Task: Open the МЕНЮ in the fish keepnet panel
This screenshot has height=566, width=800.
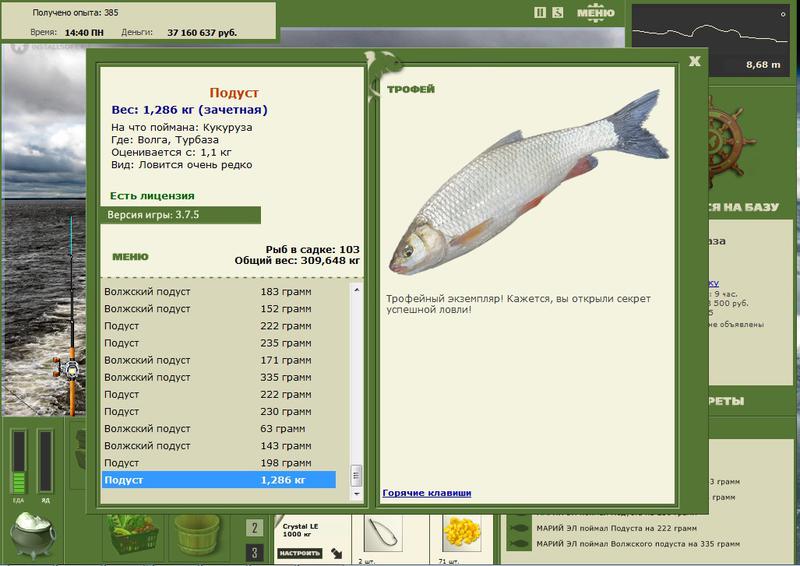Action: click(x=130, y=257)
